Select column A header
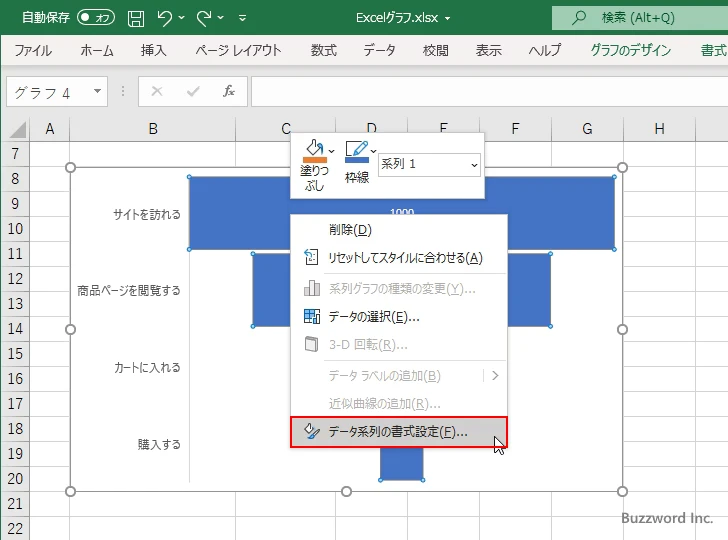 point(50,129)
